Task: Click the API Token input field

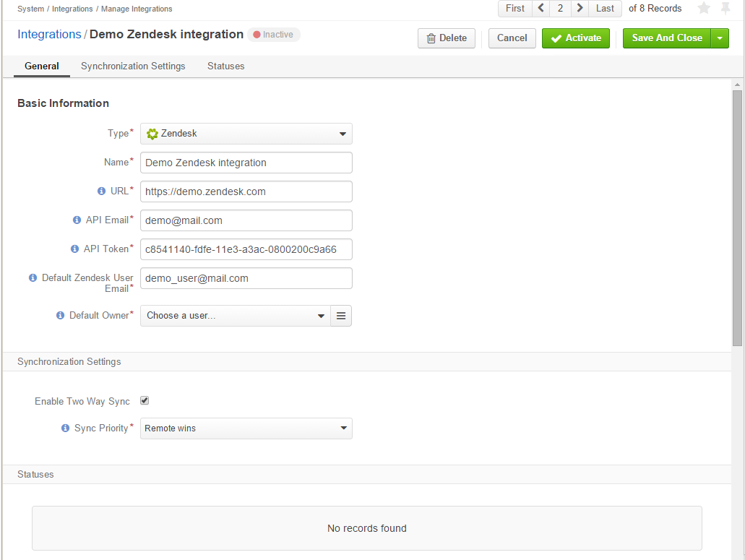Action: pos(246,249)
